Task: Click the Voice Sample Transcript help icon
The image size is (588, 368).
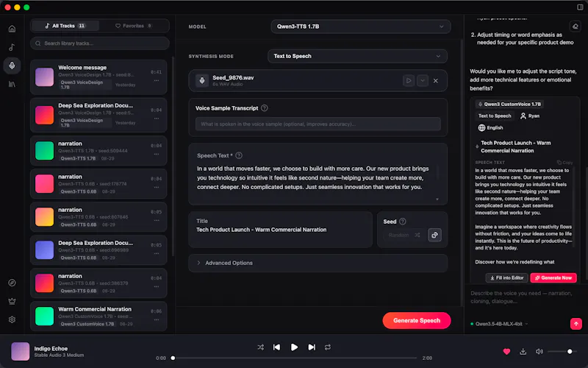Action: coord(265,108)
